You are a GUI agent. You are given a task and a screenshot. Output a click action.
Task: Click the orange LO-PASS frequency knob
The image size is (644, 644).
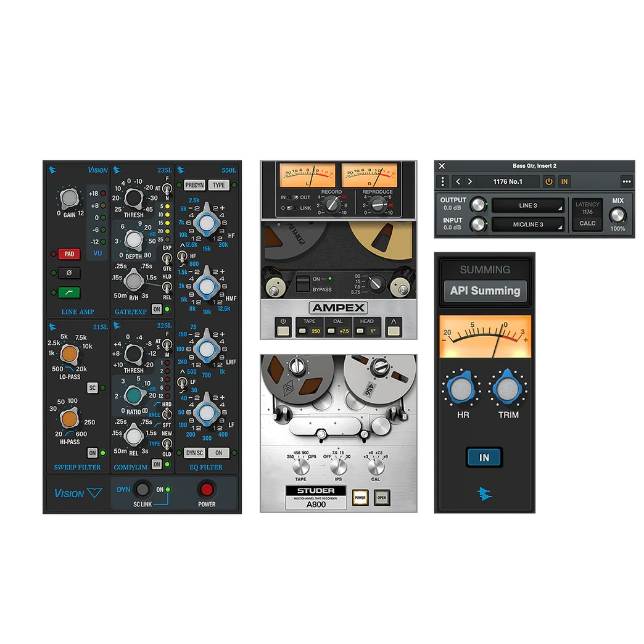(x=70, y=353)
